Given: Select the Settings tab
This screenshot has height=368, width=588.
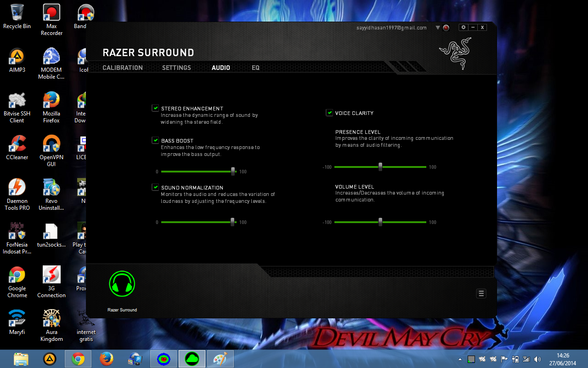Looking at the screenshot, I should (176, 67).
